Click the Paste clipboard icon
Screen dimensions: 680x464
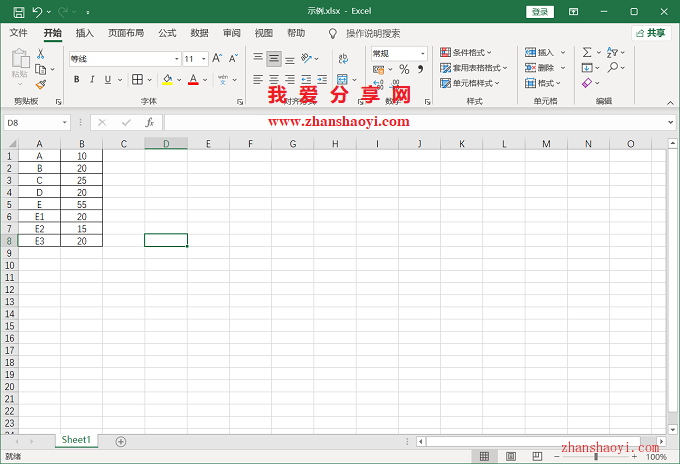coord(20,59)
